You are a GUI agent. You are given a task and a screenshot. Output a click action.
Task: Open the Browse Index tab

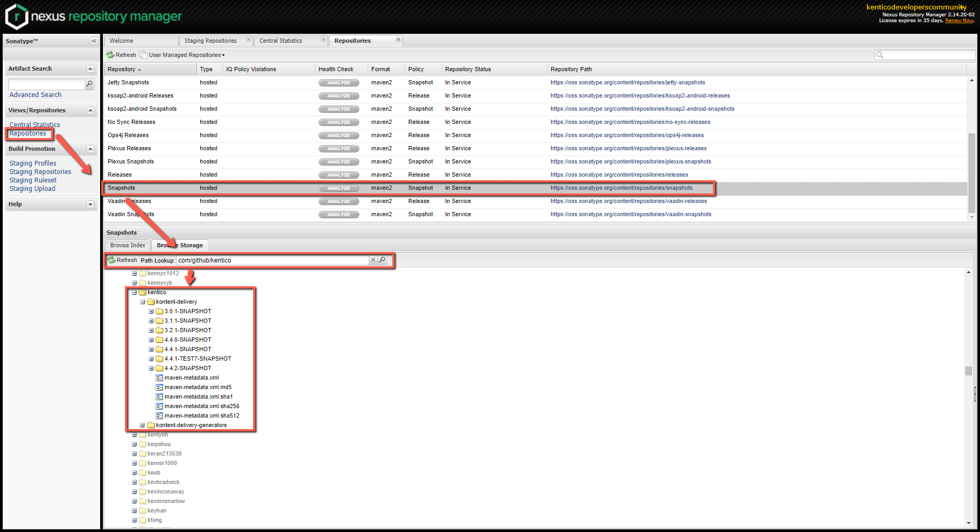128,245
